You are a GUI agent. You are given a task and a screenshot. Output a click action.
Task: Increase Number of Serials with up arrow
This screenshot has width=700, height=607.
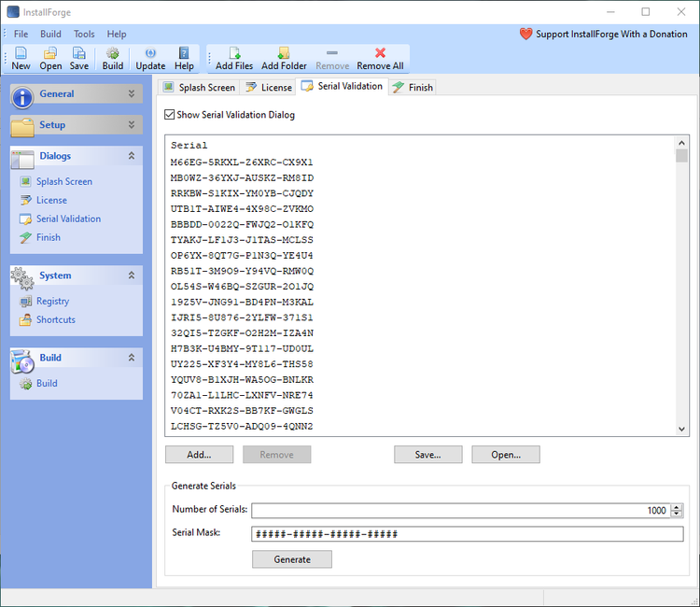click(677, 507)
